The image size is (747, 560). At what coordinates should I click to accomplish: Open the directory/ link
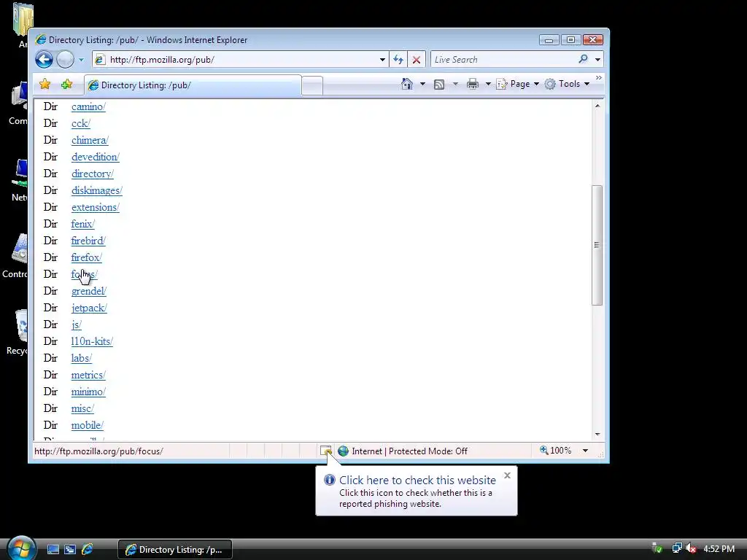[x=93, y=174]
